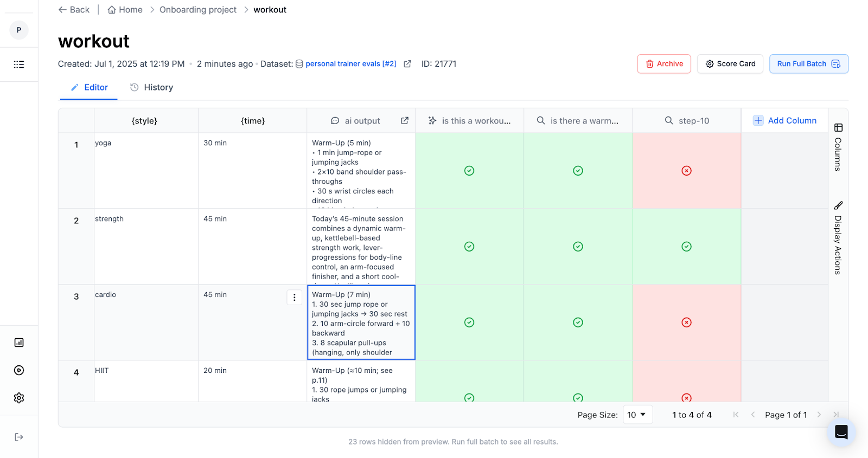
Task: Open the play/run icon in sidebar
Action: [x=19, y=370]
